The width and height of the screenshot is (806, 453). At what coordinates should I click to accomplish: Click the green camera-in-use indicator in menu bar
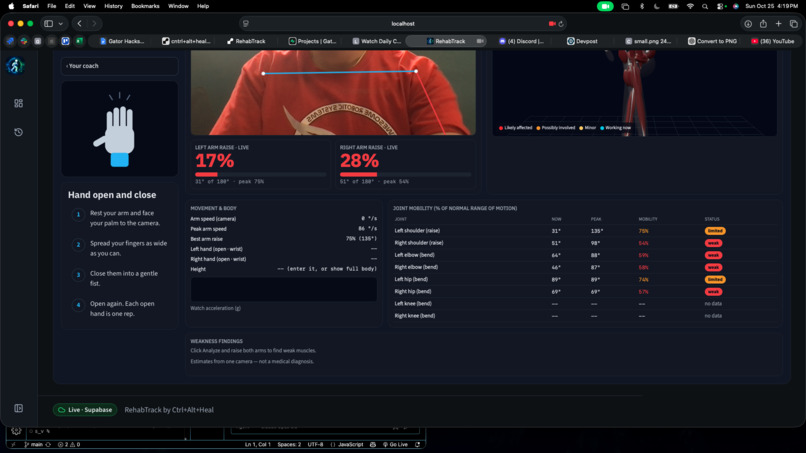(605, 6)
